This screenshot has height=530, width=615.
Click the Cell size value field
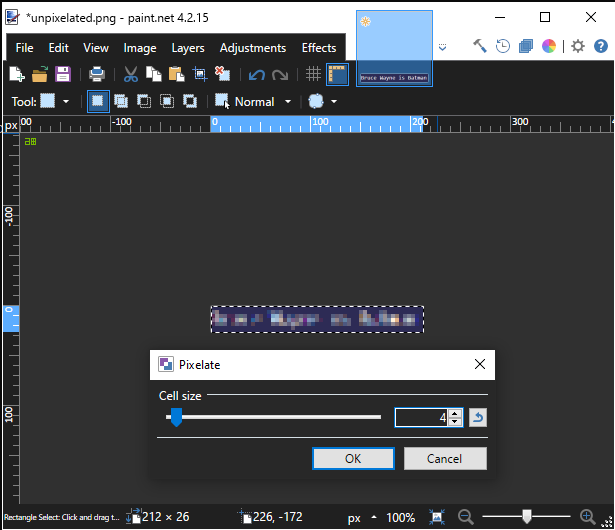(x=421, y=417)
